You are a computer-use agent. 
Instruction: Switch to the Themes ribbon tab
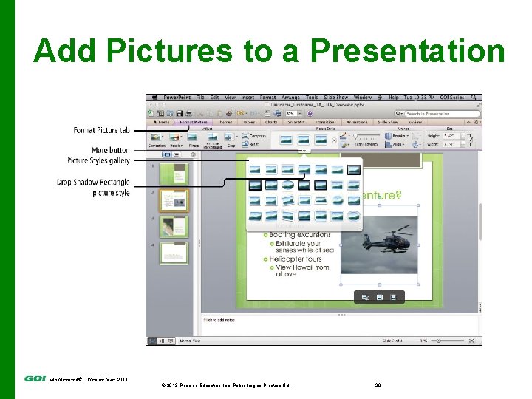pyautogui.click(x=225, y=122)
